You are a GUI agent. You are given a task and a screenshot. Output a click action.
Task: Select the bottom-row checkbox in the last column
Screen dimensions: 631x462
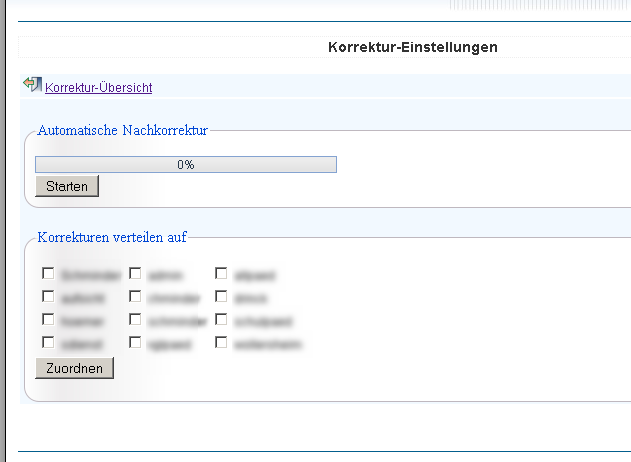221,342
